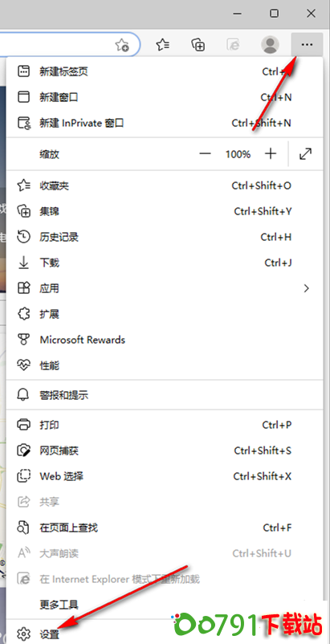Viewport: 330px width, 644px height.
Task: Select 新建标签页 menu item
Action: click(x=165, y=71)
